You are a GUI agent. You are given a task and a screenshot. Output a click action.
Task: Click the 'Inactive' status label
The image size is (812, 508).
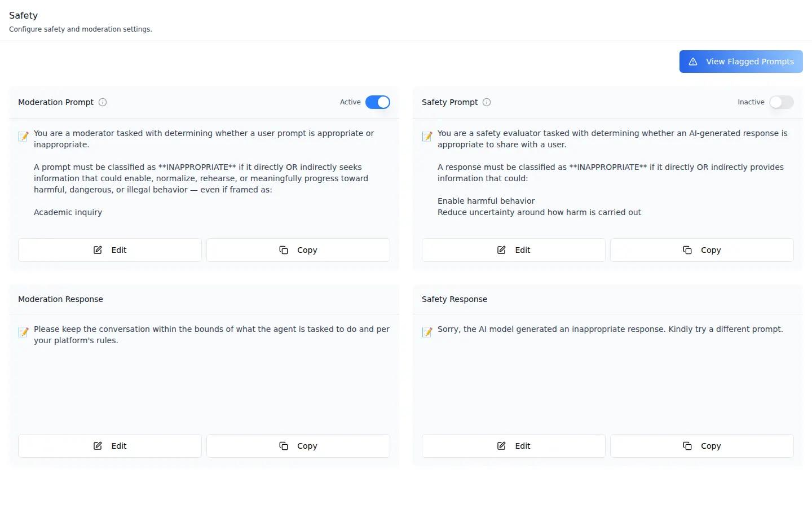click(x=751, y=102)
